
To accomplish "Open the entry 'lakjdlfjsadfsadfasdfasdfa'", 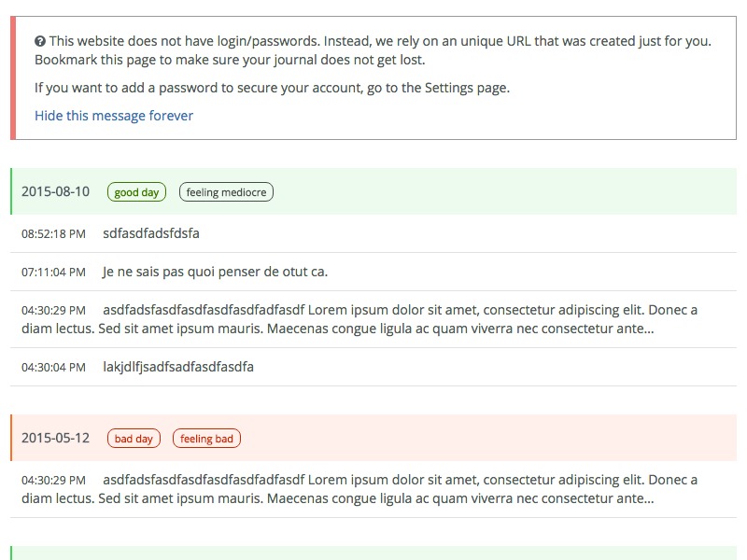I will pos(178,367).
